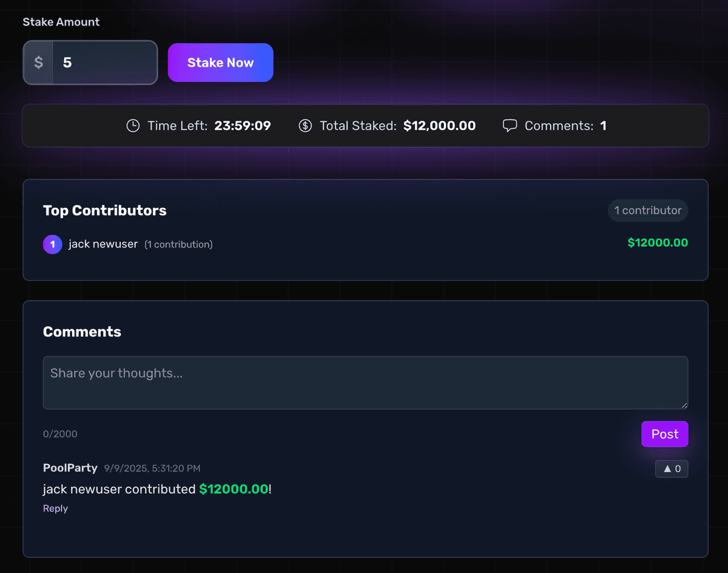The image size is (728, 573).
Task: Click the Time Left countdown 23:59:09
Action: pos(243,126)
